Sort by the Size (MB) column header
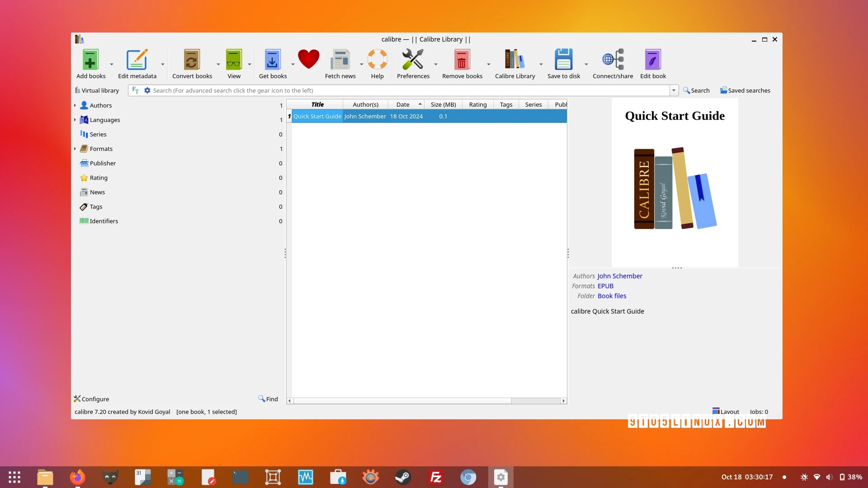868x488 pixels. (443, 104)
